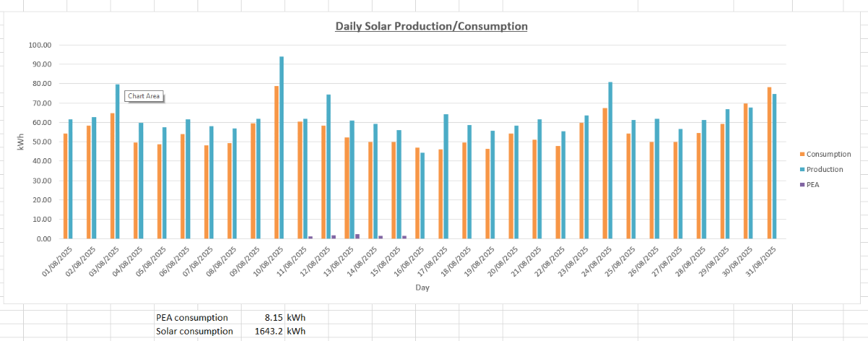Image resolution: width=868 pixels, height=341 pixels.
Task: Click the purple PEA bar on 13/08/2025
Action: 357,236
